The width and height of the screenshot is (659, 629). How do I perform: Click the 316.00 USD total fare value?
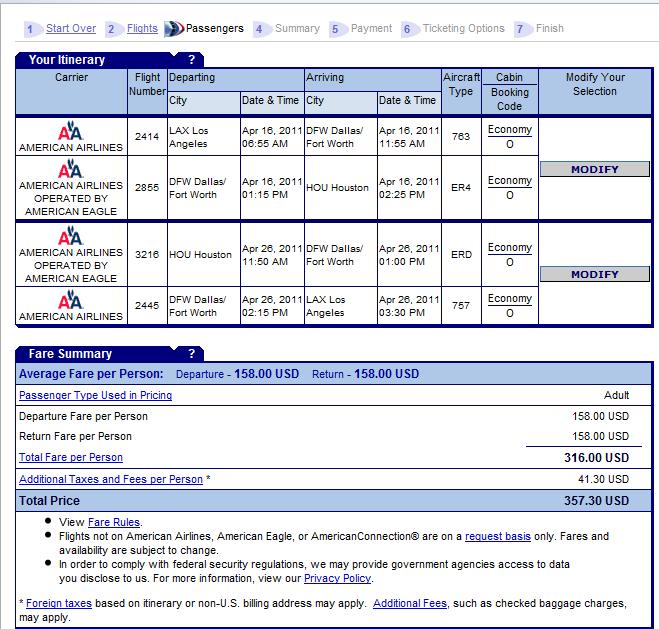coord(596,458)
